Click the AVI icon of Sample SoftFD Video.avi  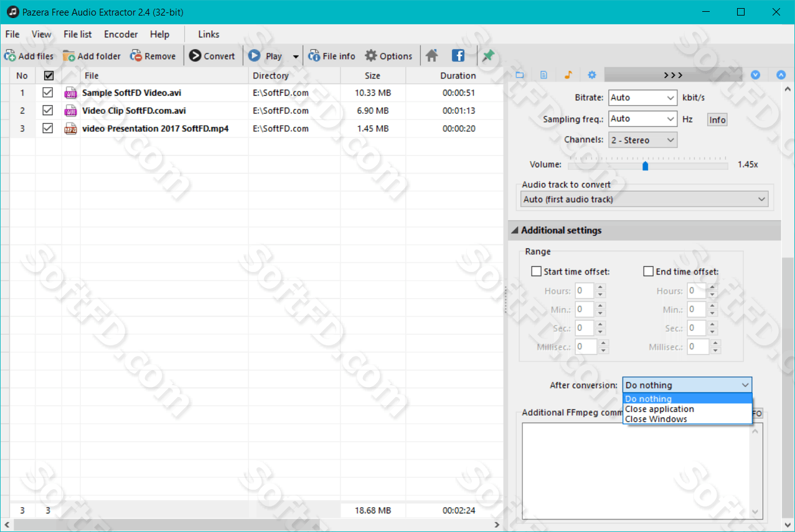[70, 93]
